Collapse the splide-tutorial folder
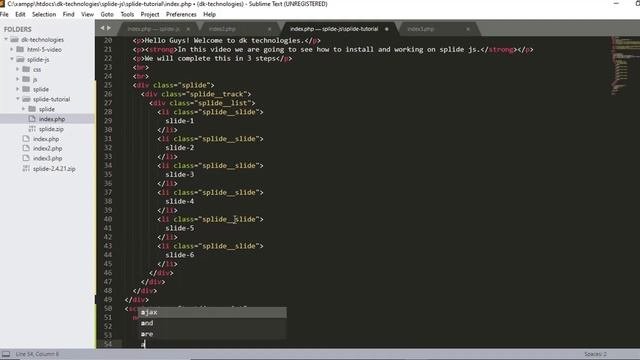Screen dimensions: 640x360 coord(18,99)
